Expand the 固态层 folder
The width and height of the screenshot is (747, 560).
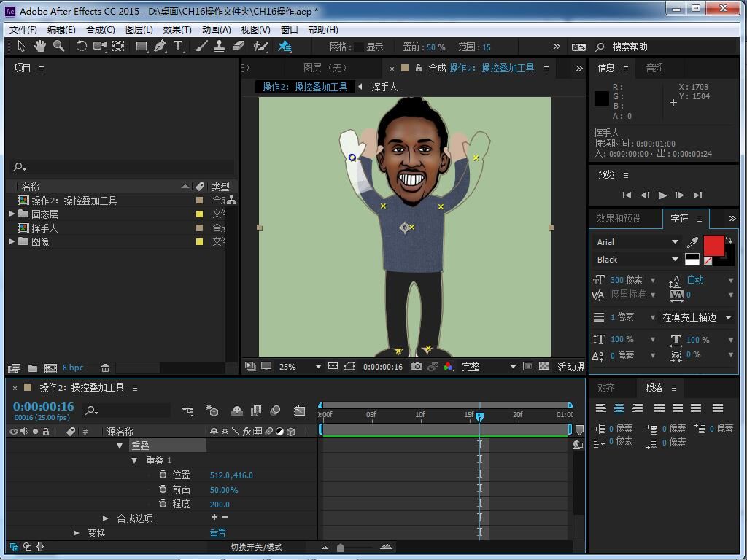[12, 214]
